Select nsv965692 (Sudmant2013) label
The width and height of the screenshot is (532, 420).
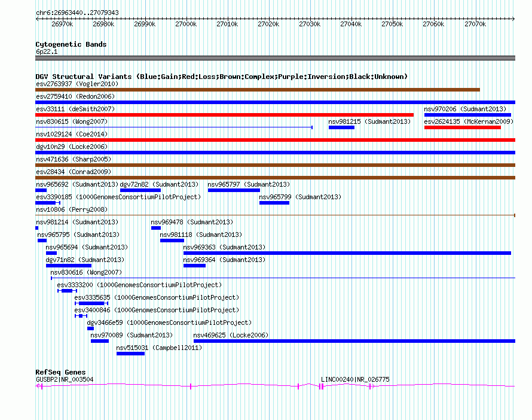77,184
